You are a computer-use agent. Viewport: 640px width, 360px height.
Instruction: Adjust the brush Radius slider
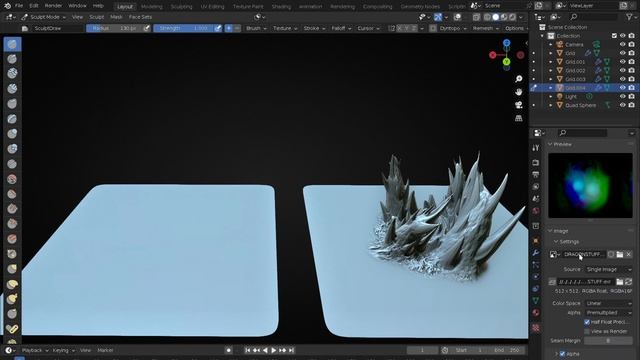tap(114, 28)
